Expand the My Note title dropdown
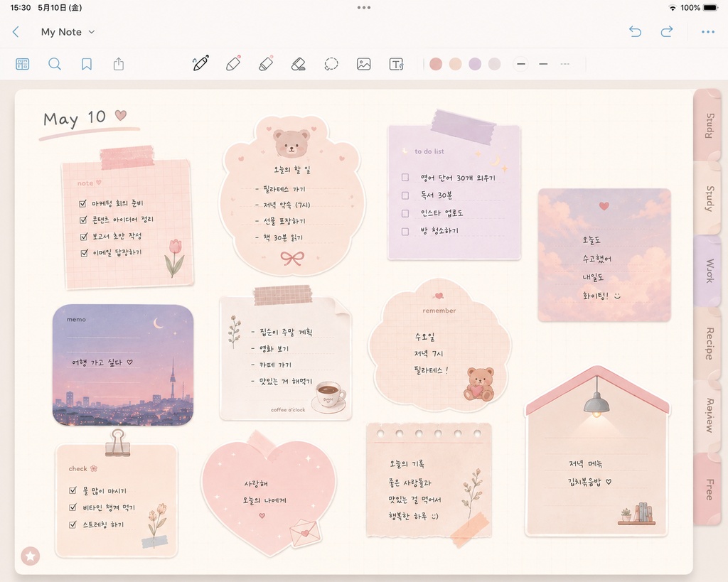The height and width of the screenshot is (582, 728). point(68,32)
